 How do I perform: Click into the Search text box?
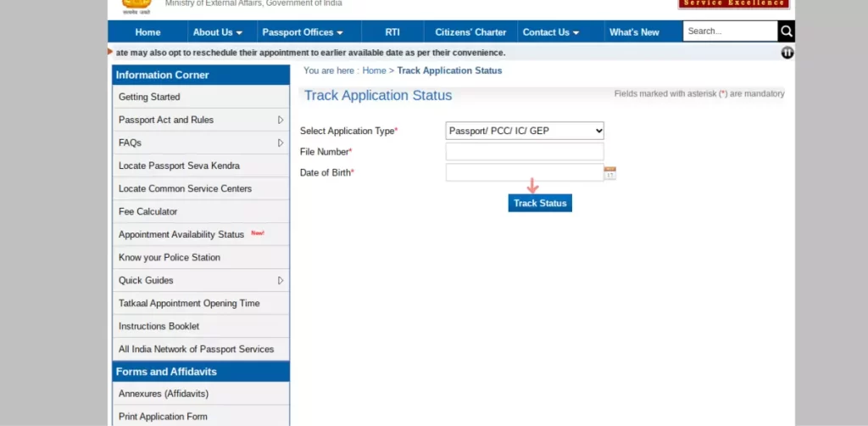(x=730, y=31)
